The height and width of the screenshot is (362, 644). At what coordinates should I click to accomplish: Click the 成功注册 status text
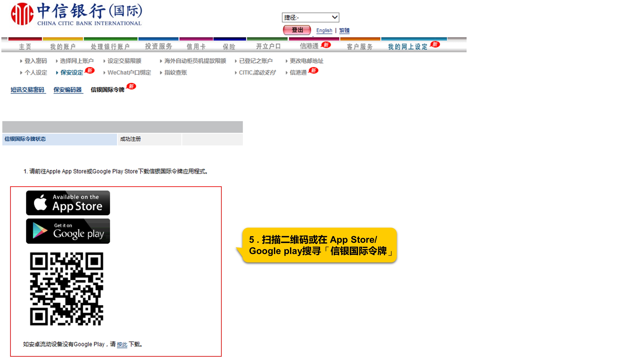click(131, 139)
